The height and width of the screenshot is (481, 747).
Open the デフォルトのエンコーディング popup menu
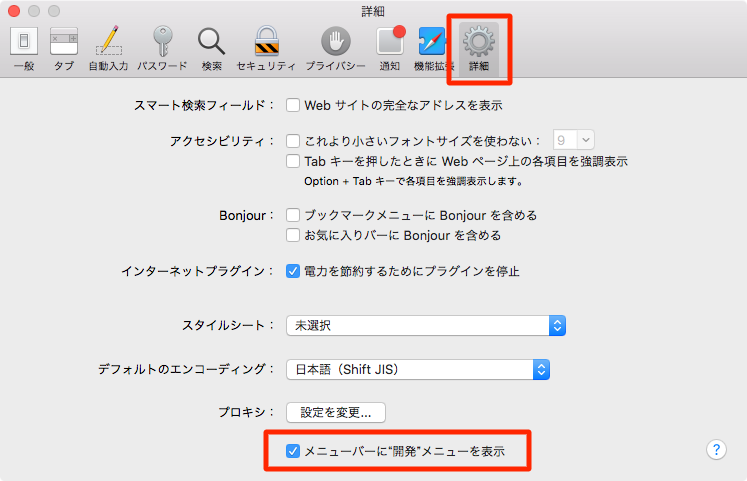[418, 370]
